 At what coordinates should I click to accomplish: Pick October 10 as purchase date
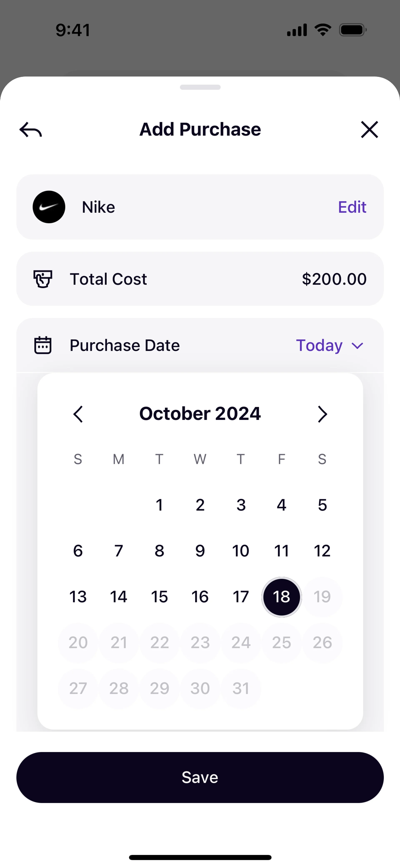point(241,551)
